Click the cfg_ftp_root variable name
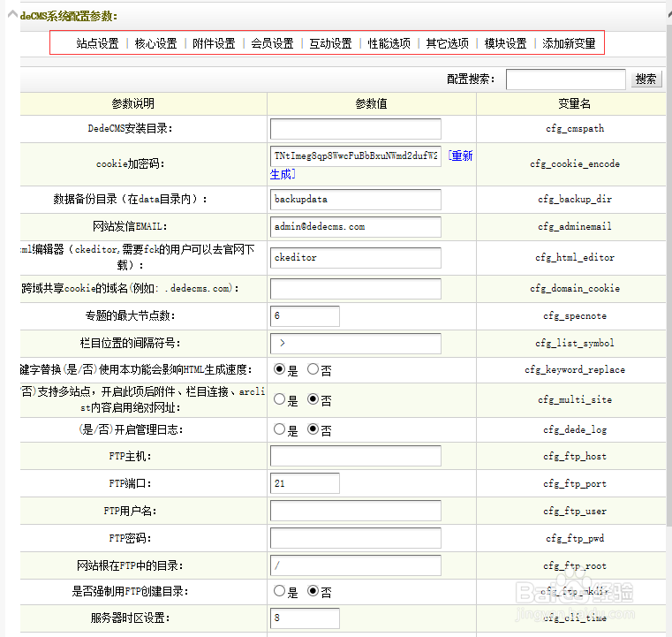 [x=575, y=565]
